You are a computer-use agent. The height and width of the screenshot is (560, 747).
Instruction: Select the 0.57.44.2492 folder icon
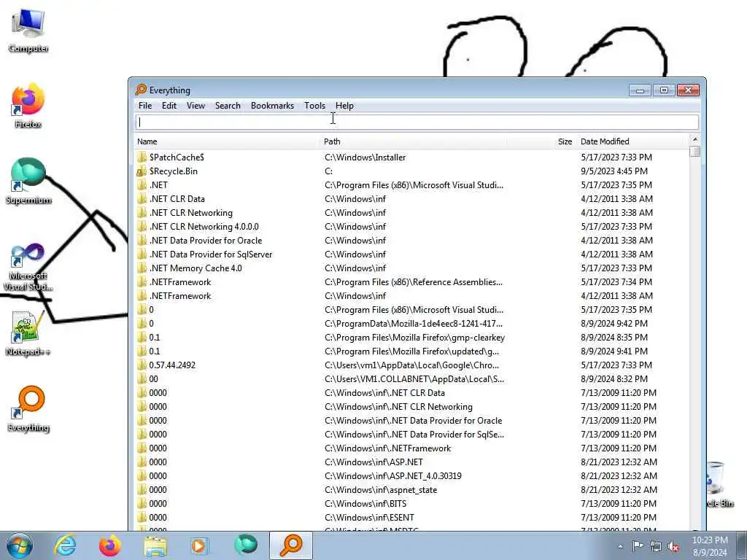coord(142,365)
